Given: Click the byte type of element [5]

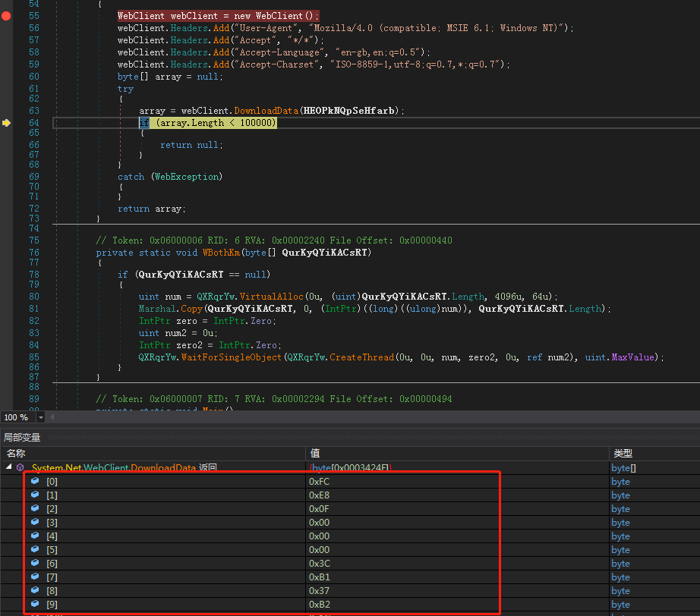Looking at the screenshot, I should click(x=620, y=550).
